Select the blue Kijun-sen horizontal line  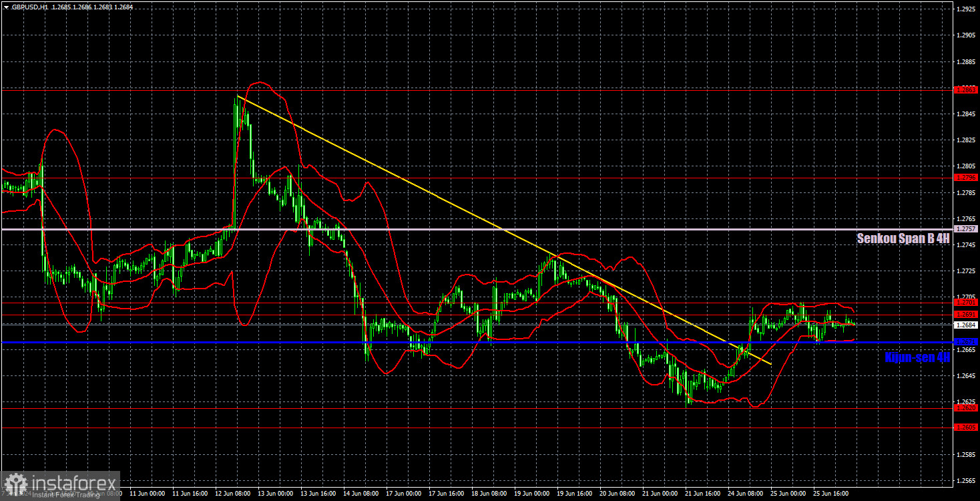tap(477, 343)
